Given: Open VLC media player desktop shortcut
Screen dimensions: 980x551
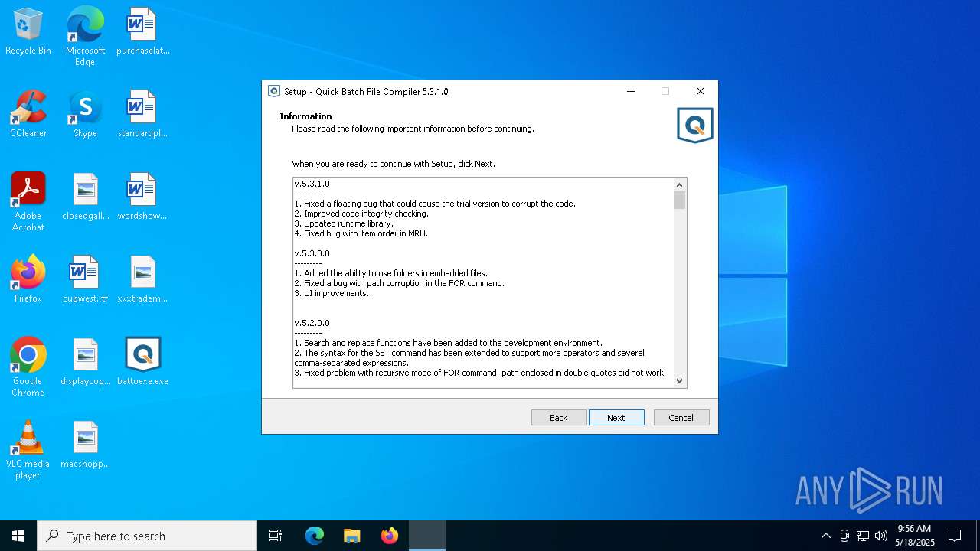Looking at the screenshot, I should pos(28,450).
